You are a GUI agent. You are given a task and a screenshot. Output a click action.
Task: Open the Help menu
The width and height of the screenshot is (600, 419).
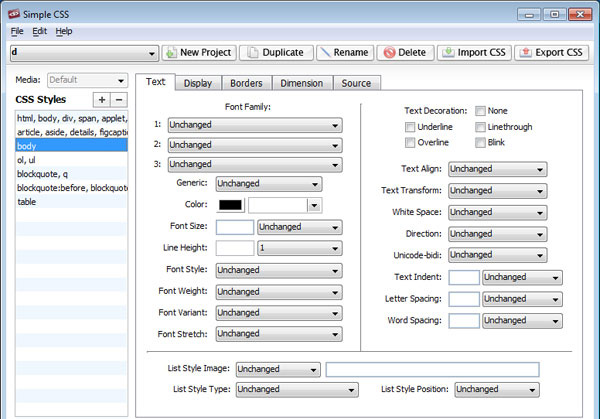pyautogui.click(x=64, y=31)
